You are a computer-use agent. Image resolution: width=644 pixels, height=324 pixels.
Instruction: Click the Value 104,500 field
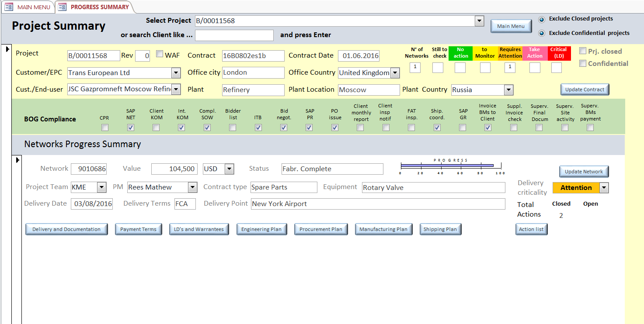[x=174, y=169]
